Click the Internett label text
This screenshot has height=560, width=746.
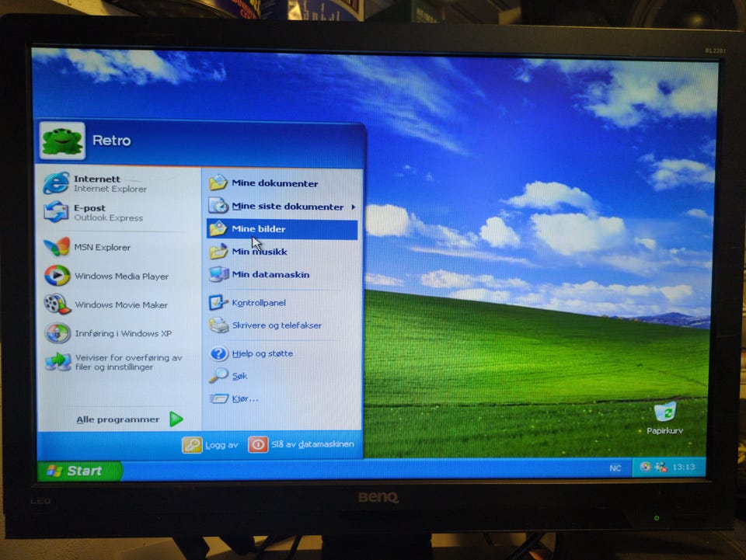point(97,179)
